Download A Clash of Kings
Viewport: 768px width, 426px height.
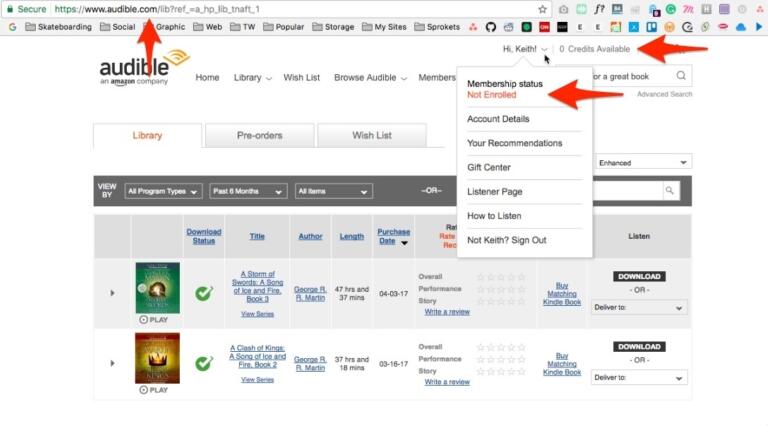coord(639,346)
